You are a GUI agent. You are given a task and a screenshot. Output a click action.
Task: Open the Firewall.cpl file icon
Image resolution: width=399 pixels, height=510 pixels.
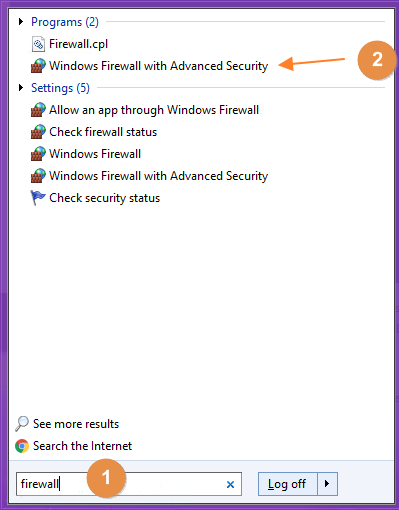pos(38,44)
